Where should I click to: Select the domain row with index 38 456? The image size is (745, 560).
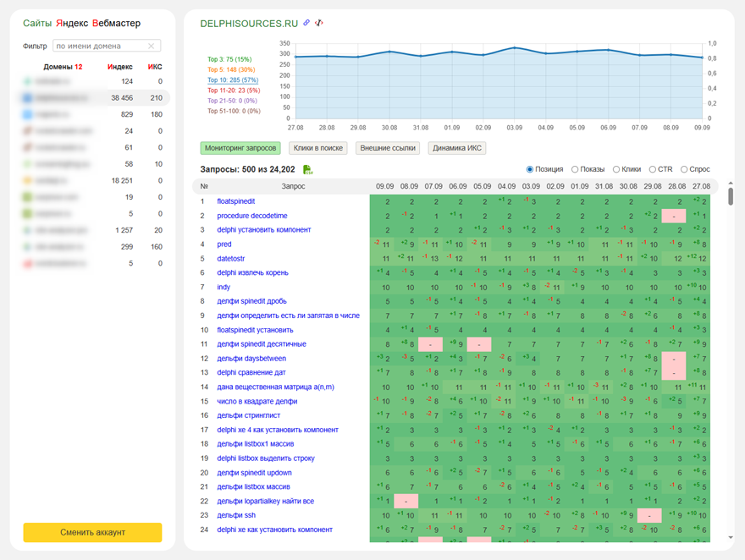pyautogui.click(x=93, y=98)
